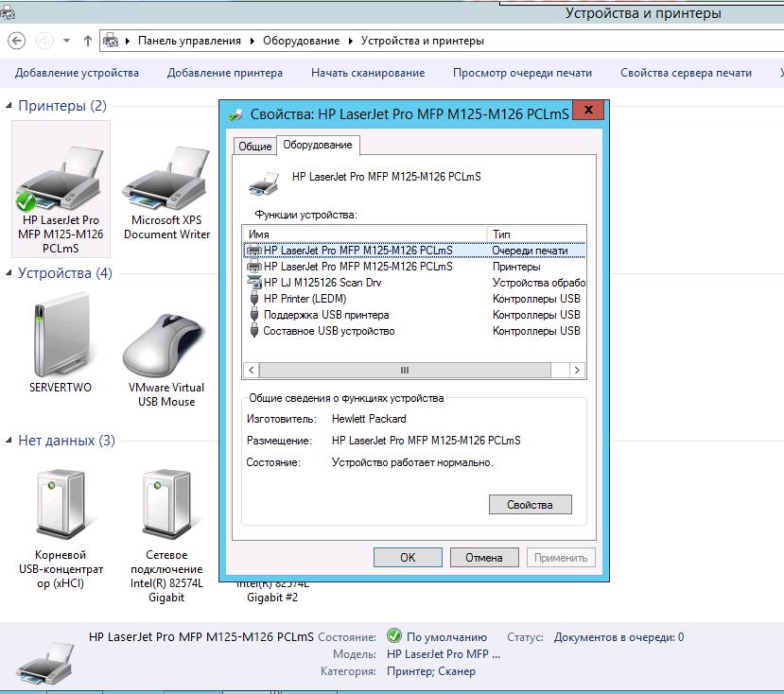Image resolution: width=784 pixels, height=694 pixels.
Task: Click the scanner icon next to HP LJ M125126 Scan Drv
Action: pyautogui.click(x=254, y=283)
